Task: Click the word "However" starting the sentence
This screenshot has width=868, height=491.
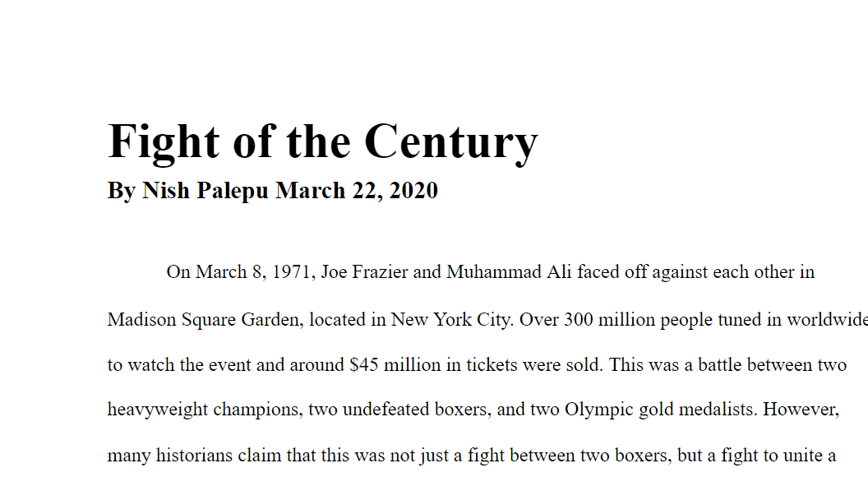Action: coord(801,410)
